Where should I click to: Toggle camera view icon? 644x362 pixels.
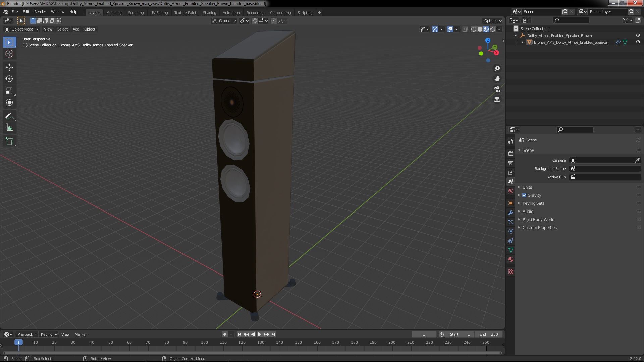[x=497, y=89]
